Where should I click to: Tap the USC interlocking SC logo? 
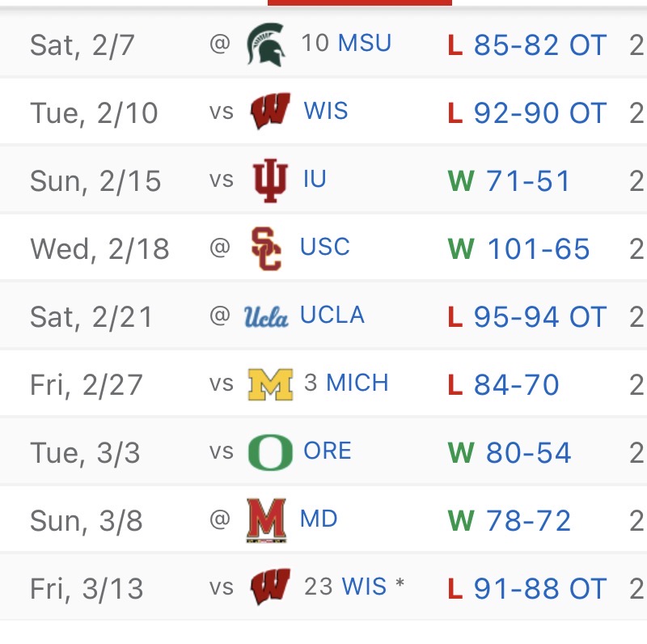click(267, 248)
